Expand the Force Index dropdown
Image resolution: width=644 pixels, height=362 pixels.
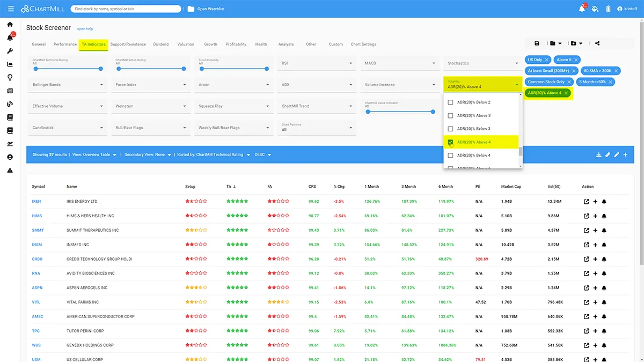click(x=151, y=85)
